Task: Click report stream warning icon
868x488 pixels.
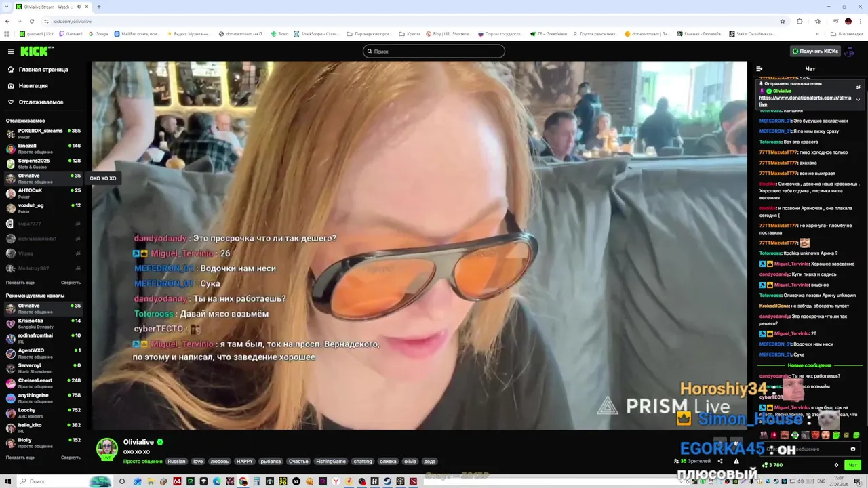Action: (736, 461)
